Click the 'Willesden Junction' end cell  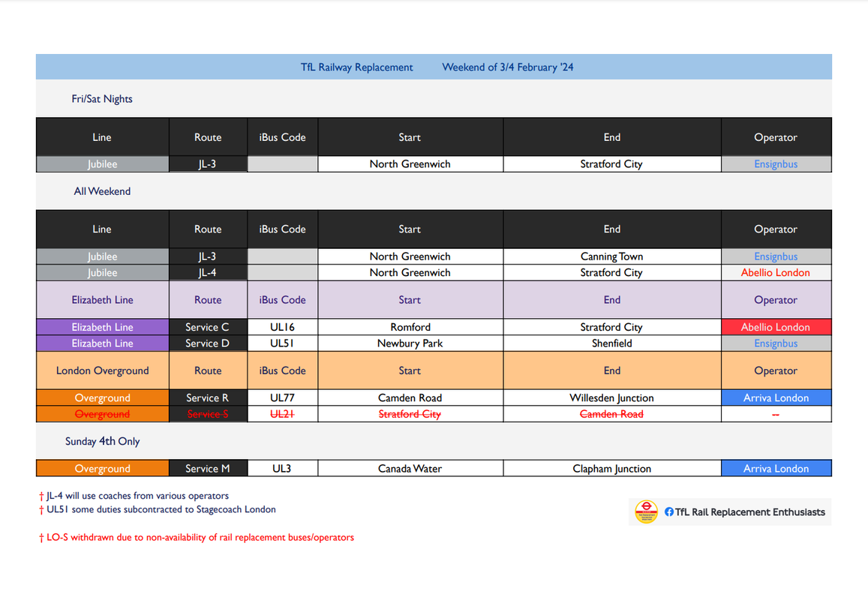click(x=611, y=397)
